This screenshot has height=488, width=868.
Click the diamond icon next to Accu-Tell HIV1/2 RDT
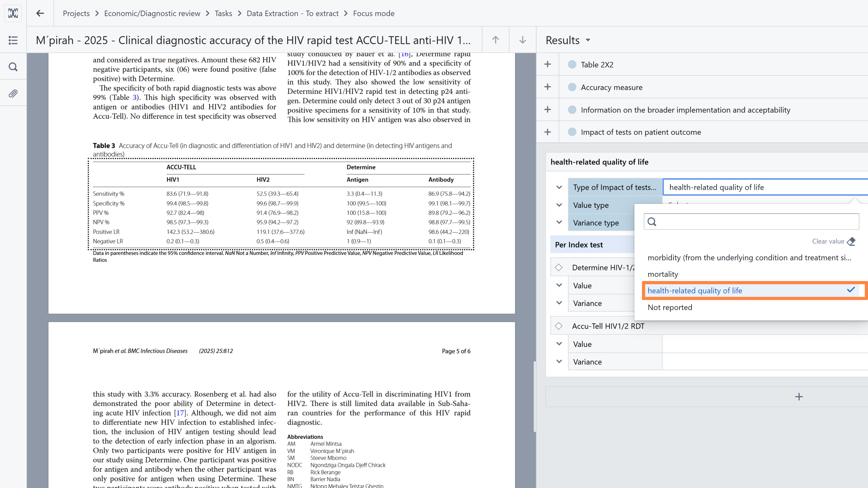(x=559, y=326)
